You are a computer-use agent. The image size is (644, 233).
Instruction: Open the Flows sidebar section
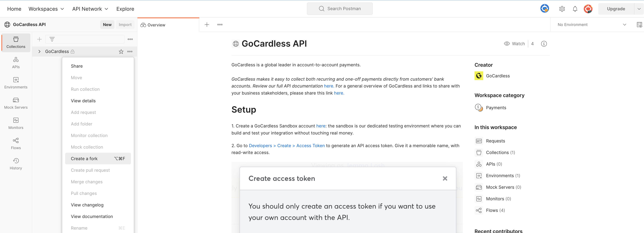pyautogui.click(x=16, y=144)
